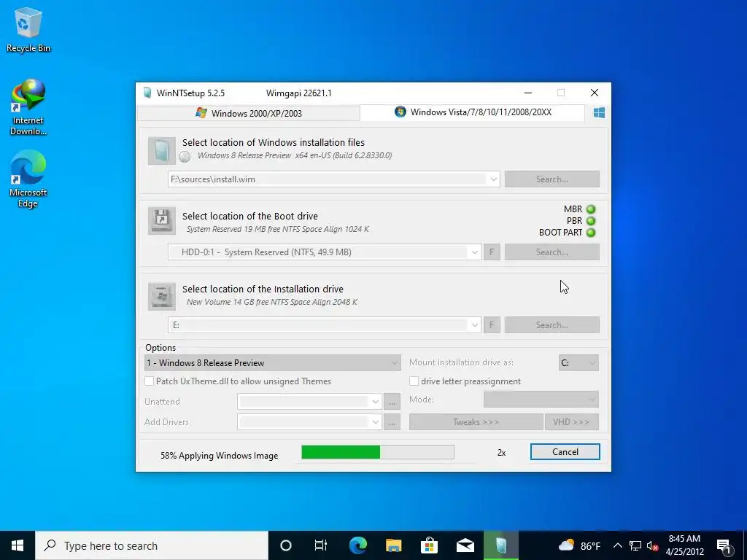Click the WinNTSetup taskbar button

point(500,545)
